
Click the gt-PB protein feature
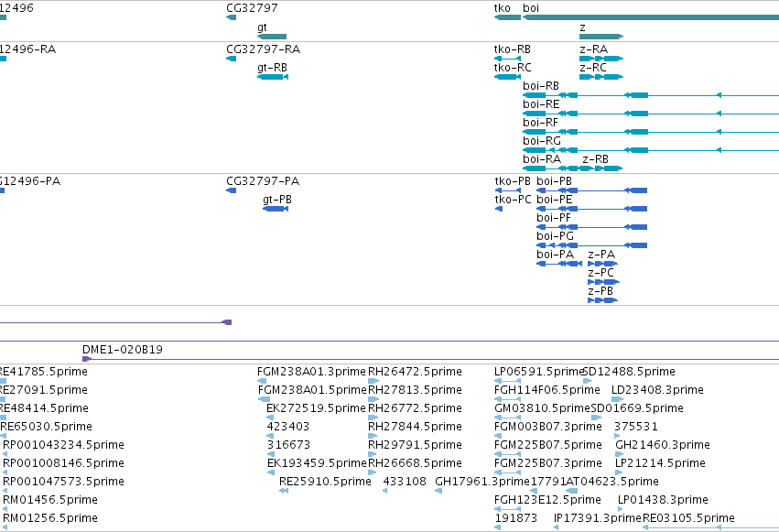click(276, 209)
